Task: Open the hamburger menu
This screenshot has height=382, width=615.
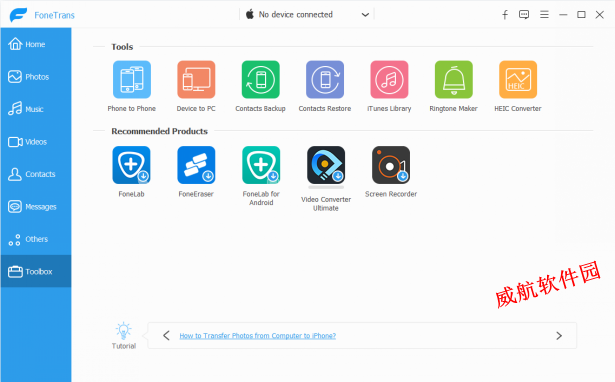Action: pos(544,15)
